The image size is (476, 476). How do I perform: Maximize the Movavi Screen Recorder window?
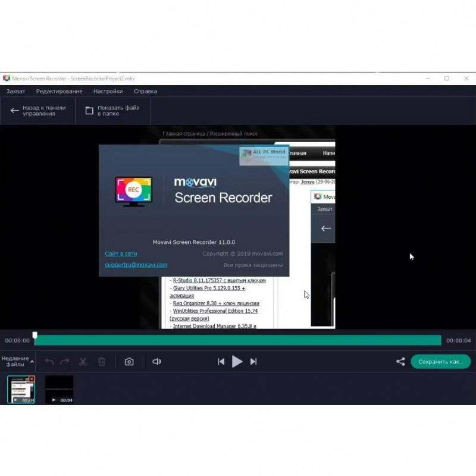[447, 79]
